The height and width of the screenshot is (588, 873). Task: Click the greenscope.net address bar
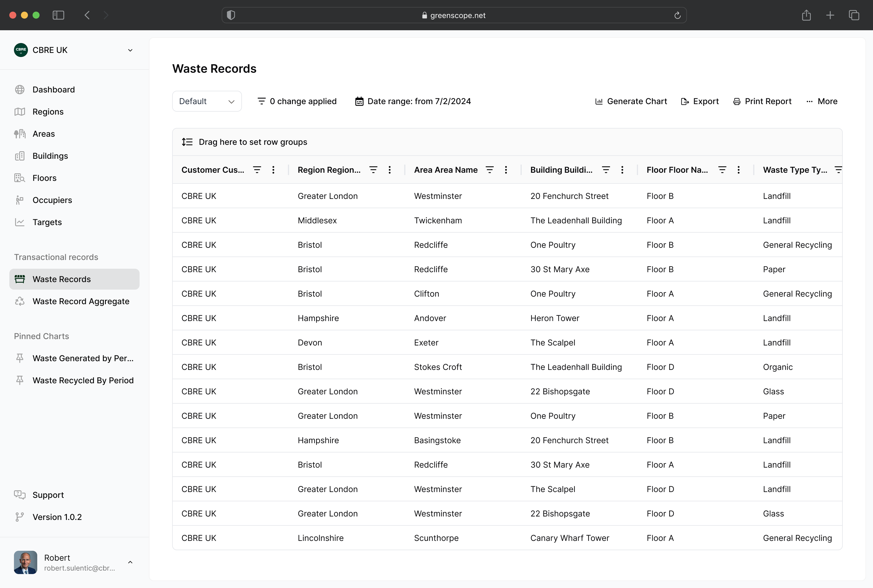coord(454,15)
